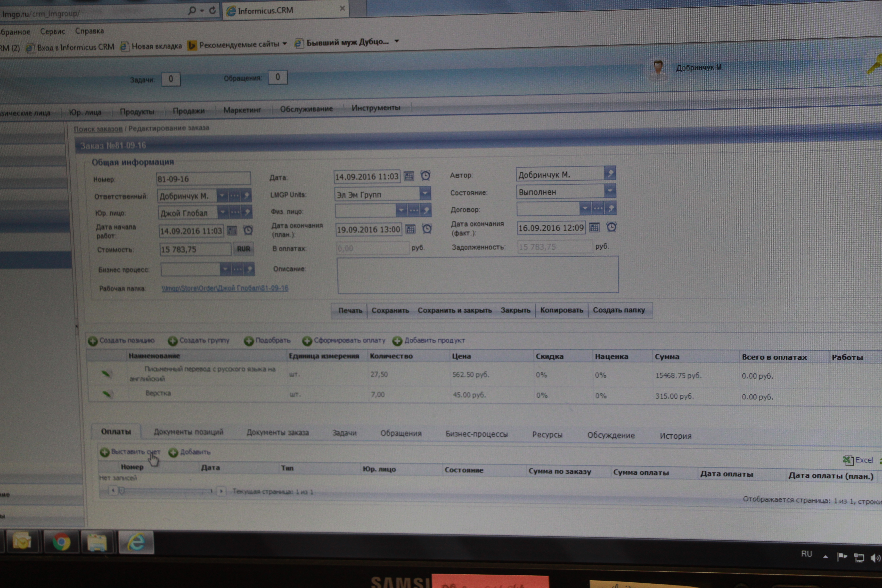The image size is (882, 588).
Task: Click edit pencil icon for Верстка row
Action: point(107,394)
